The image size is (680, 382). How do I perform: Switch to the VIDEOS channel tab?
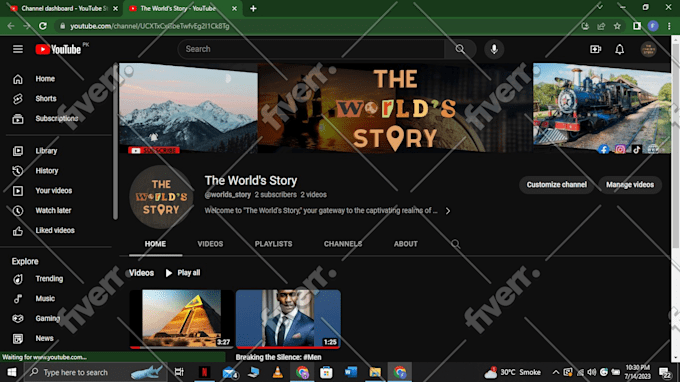pos(210,244)
